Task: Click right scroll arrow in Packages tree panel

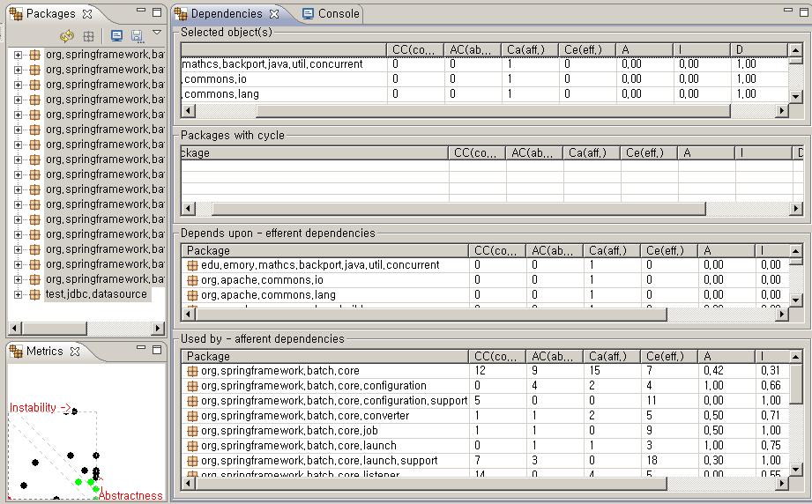Action: coord(158,328)
